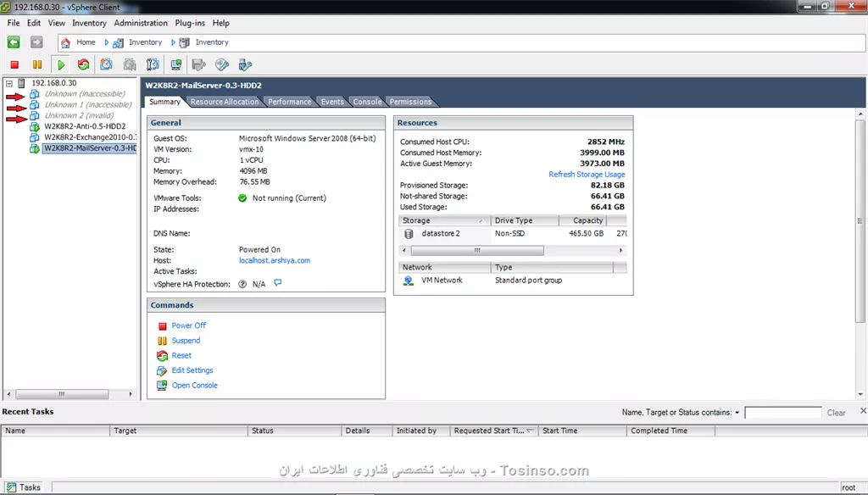Click the Clear filter button

(836, 413)
